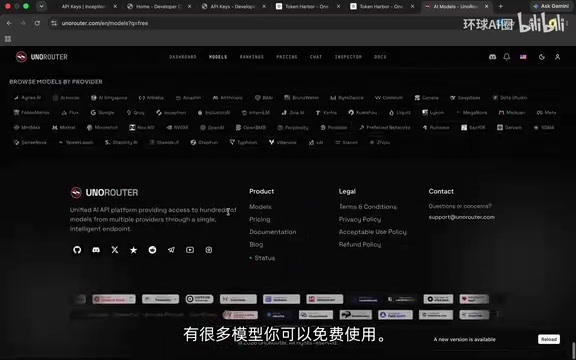This screenshot has height=360, width=576.
Task: Open the Documentation footer link
Action: pyautogui.click(x=273, y=232)
